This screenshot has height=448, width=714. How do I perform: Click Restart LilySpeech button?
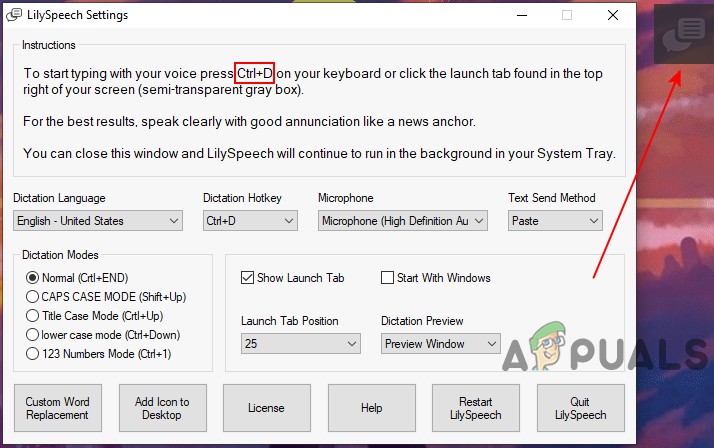[476, 408]
